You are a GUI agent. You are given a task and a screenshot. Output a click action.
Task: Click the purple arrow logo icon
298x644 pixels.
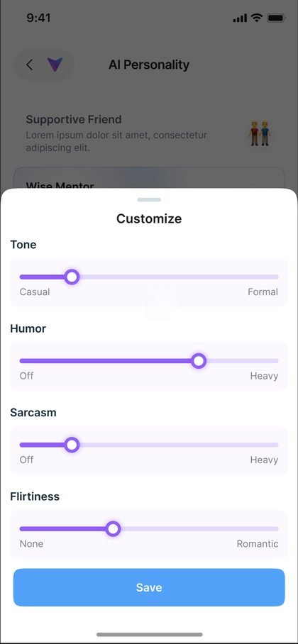(x=55, y=65)
